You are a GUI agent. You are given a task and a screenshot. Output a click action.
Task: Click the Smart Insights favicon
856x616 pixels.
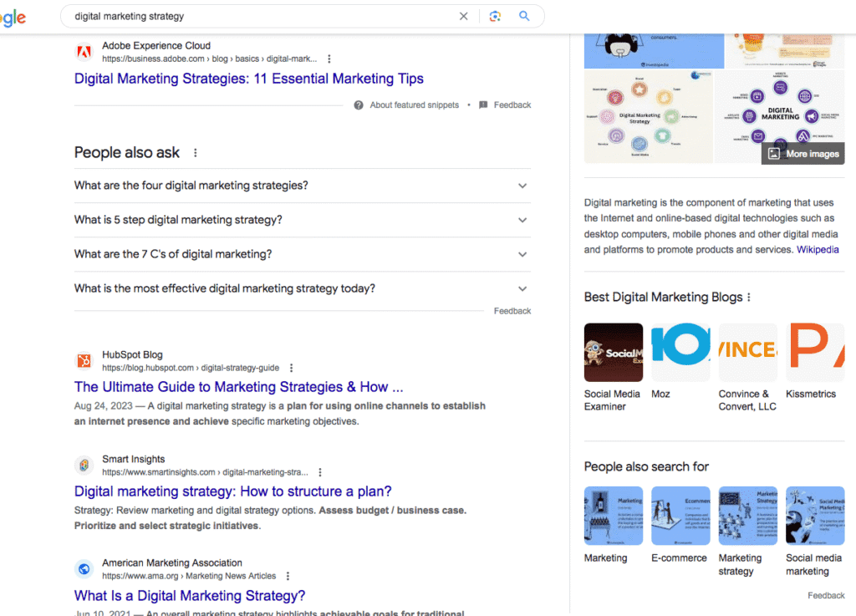[84, 465]
